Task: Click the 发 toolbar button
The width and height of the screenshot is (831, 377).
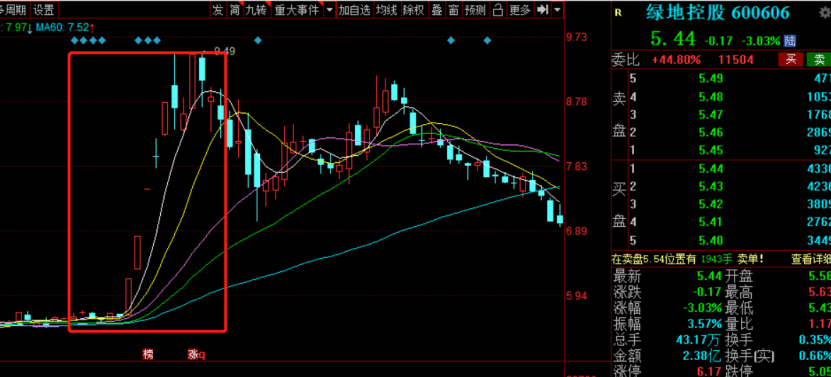Action: pyautogui.click(x=218, y=10)
